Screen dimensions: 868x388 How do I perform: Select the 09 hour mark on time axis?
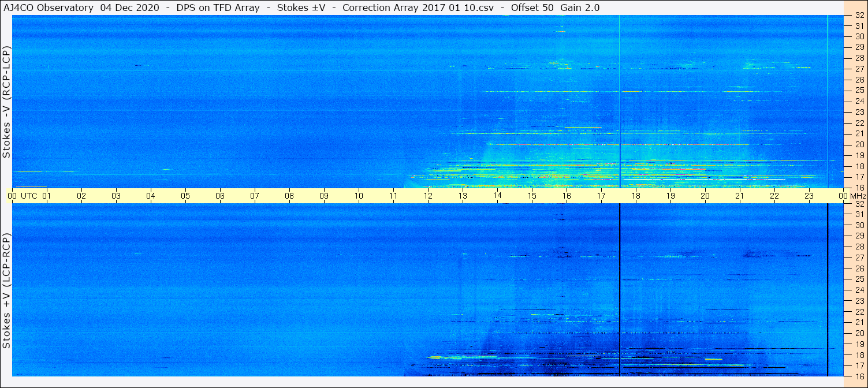pos(324,196)
